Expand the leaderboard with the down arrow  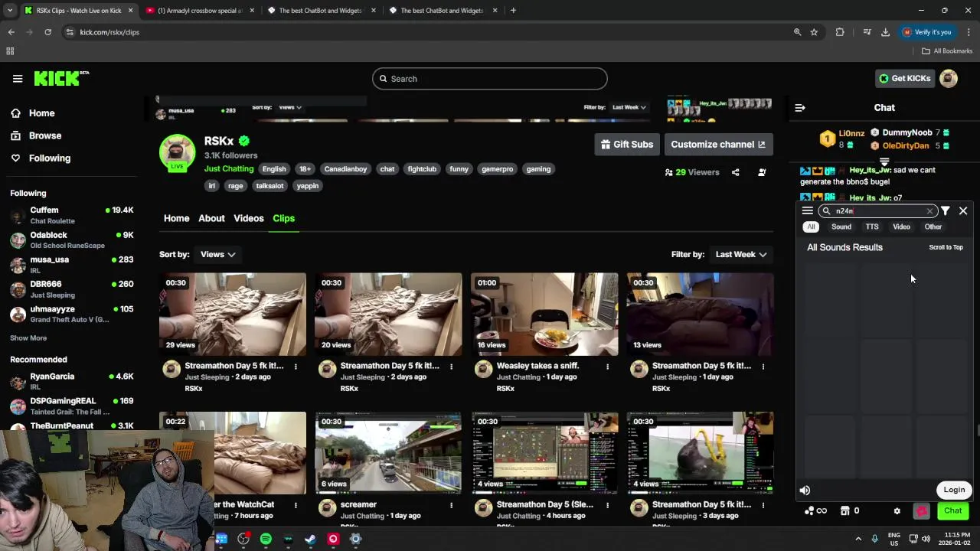884,162
